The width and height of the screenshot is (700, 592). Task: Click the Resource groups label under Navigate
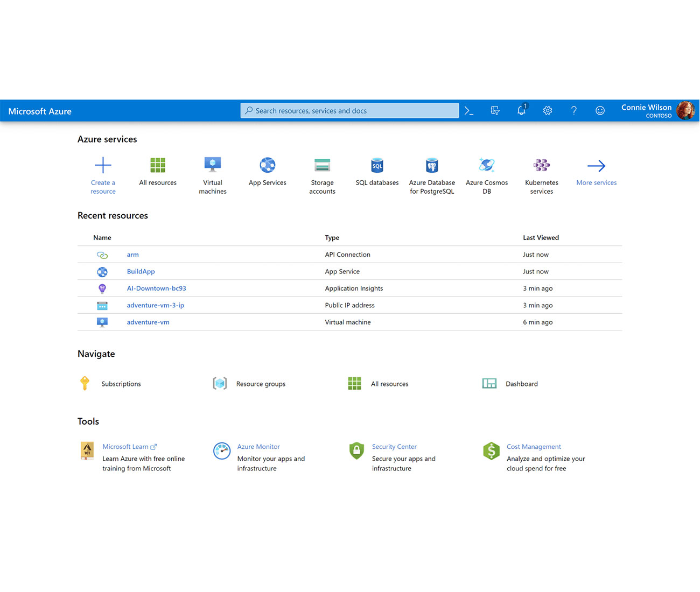pos(261,384)
